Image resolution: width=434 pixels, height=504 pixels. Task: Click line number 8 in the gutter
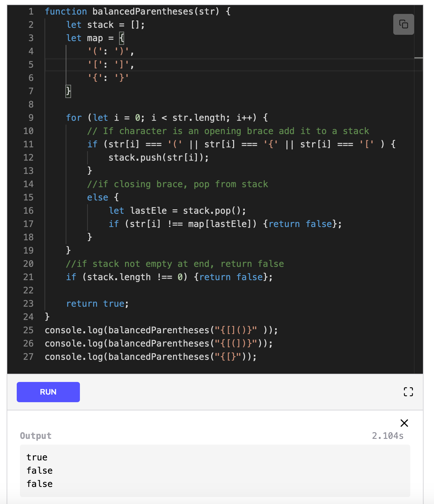click(31, 104)
